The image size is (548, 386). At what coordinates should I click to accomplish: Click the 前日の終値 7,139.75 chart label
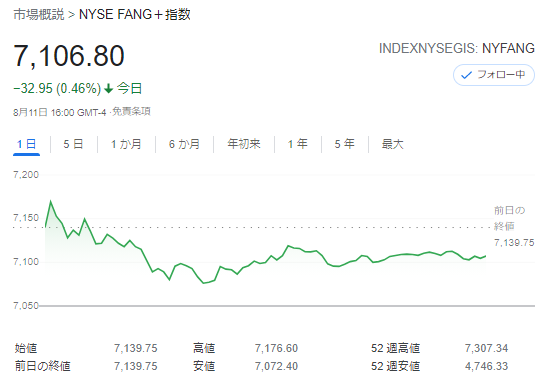tap(514, 226)
